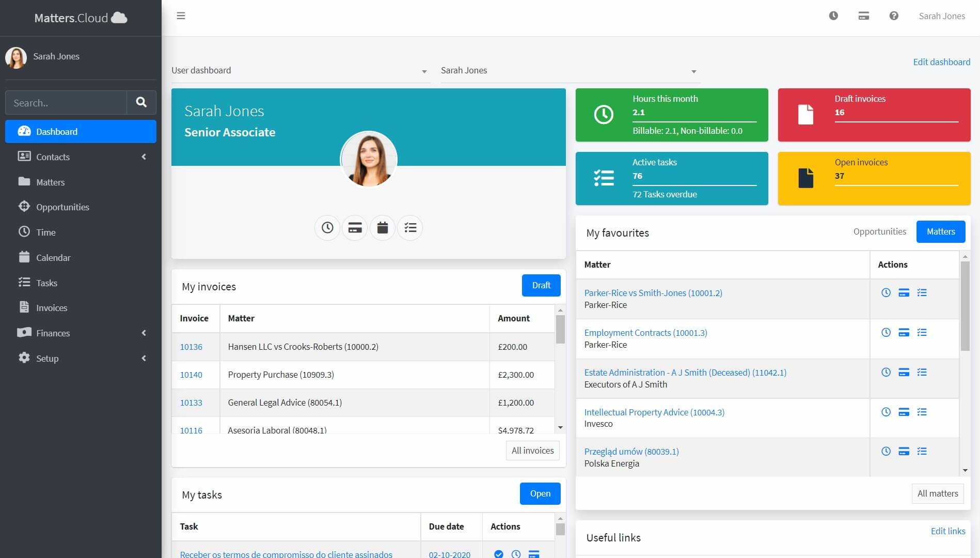This screenshot has width=980, height=558.
Task: Click the All matters button
Action: [x=937, y=493]
